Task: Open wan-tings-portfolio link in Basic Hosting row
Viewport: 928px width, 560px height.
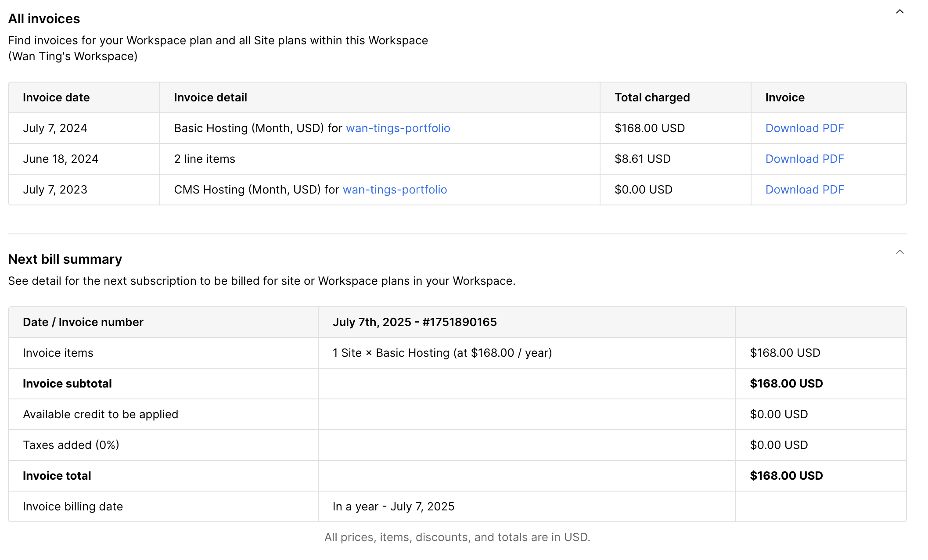Action: coord(398,128)
